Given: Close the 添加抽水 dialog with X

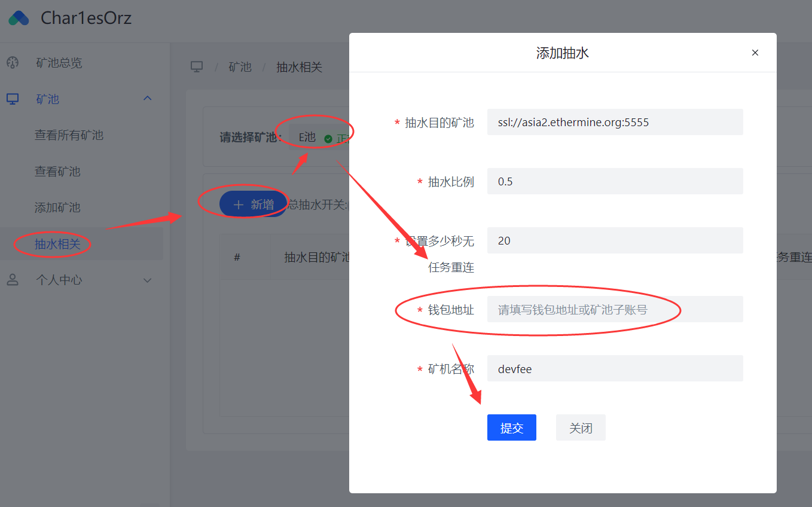Looking at the screenshot, I should click(x=755, y=53).
